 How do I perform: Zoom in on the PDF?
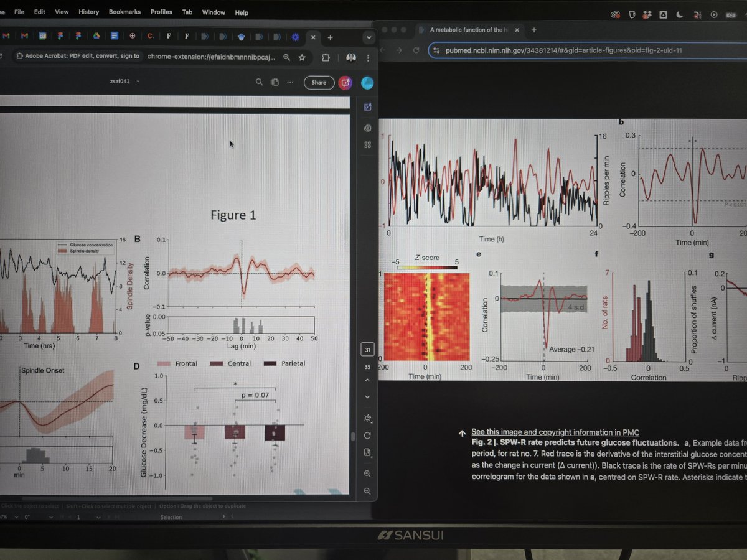367,474
